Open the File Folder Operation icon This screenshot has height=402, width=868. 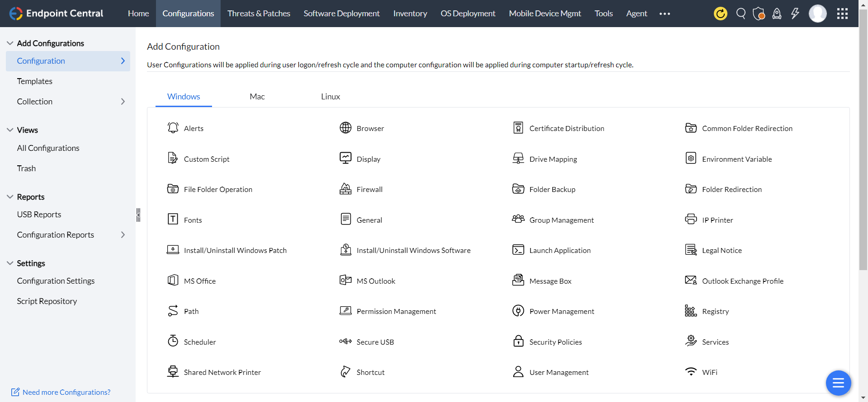click(x=173, y=189)
